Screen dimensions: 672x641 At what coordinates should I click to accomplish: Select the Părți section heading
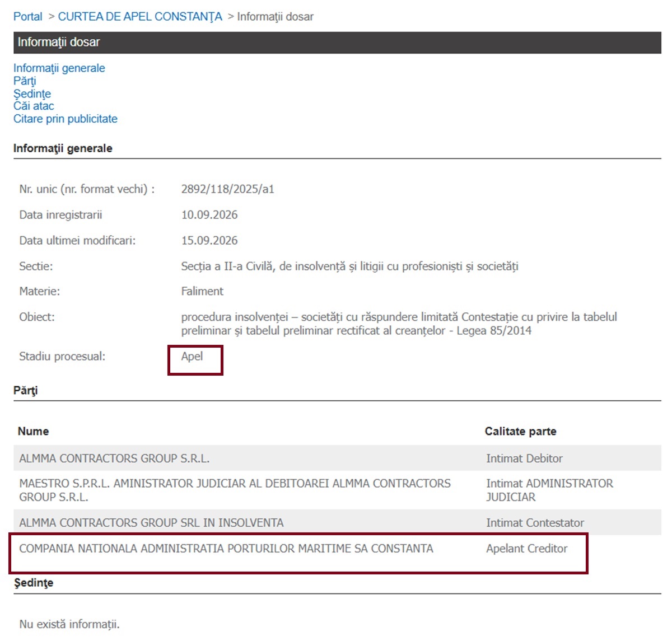point(25,390)
